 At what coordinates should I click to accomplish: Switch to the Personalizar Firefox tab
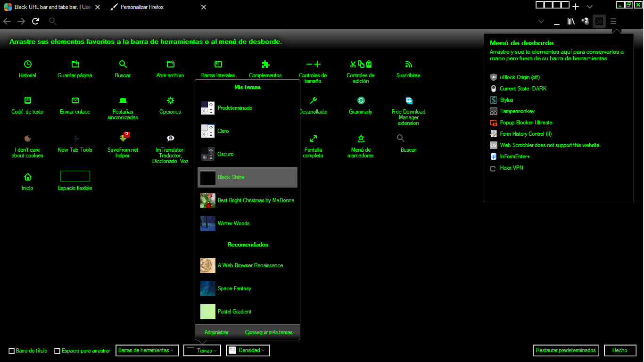point(142,7)
